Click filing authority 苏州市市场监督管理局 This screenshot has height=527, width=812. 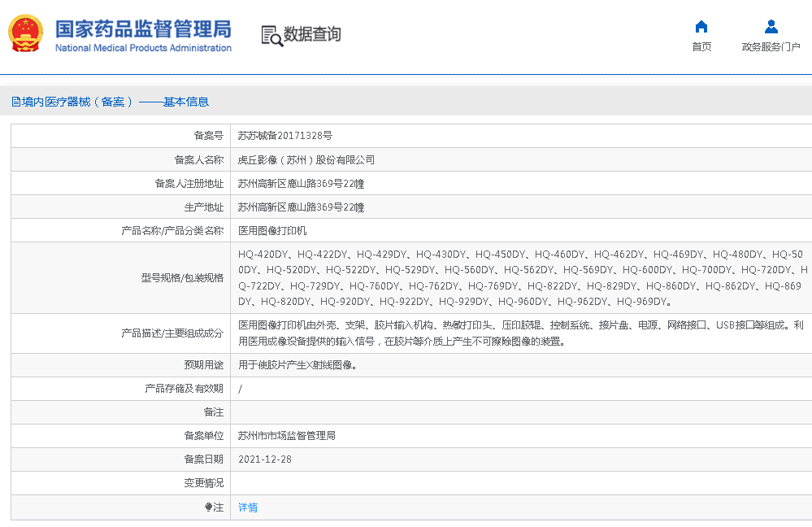click(x=287, y=436)
